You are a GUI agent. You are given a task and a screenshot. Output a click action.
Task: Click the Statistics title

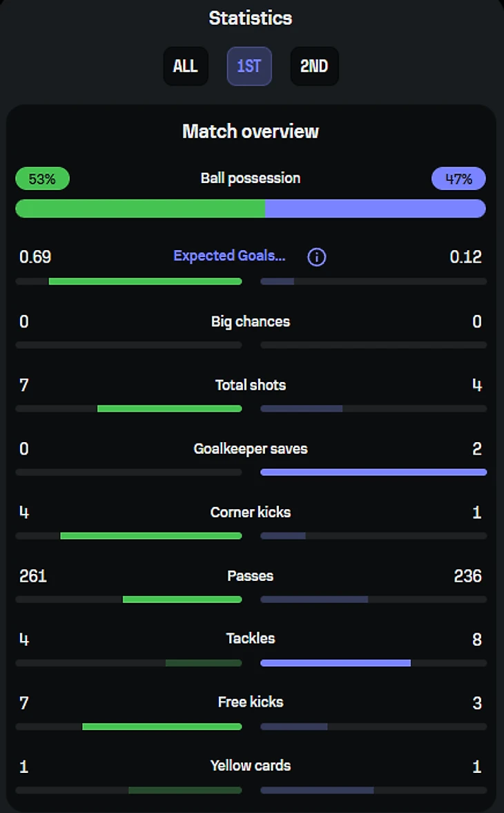point(251,18)
